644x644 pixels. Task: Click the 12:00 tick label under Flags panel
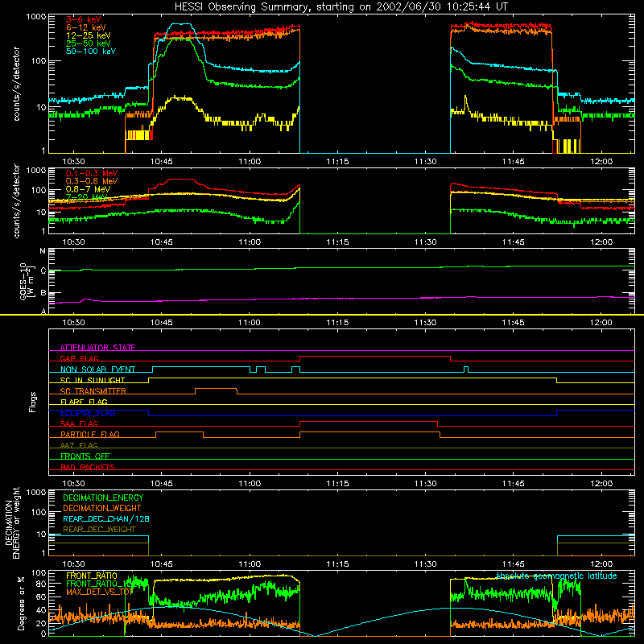[x=601, y=484]
